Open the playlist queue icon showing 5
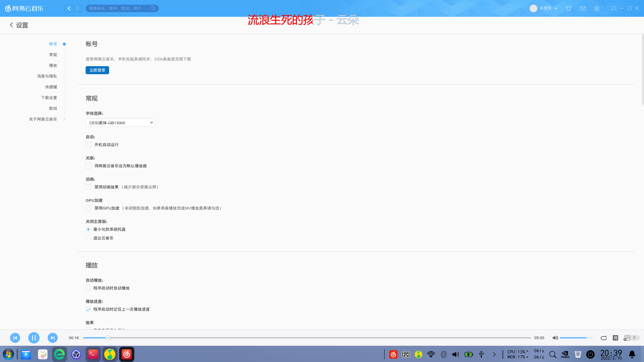Viewport: 644px width, 362px height. 631,338
